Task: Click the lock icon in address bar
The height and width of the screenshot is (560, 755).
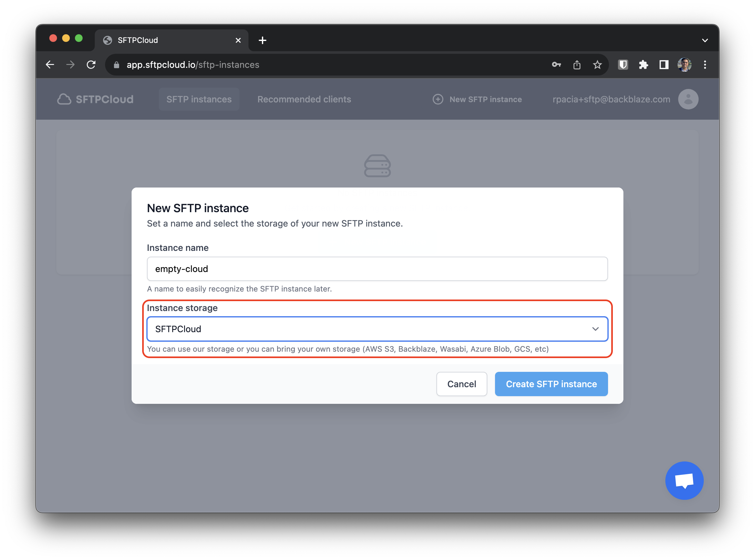Action: tap(116, 65)
